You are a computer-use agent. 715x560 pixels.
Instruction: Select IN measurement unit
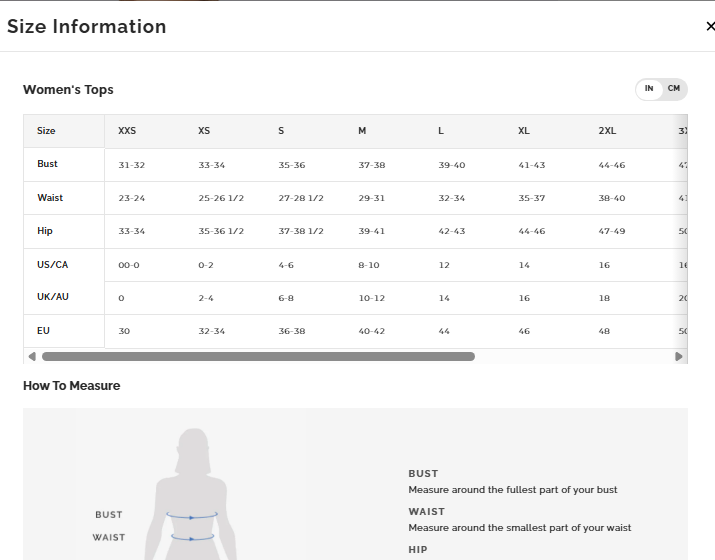coord(649,89)
